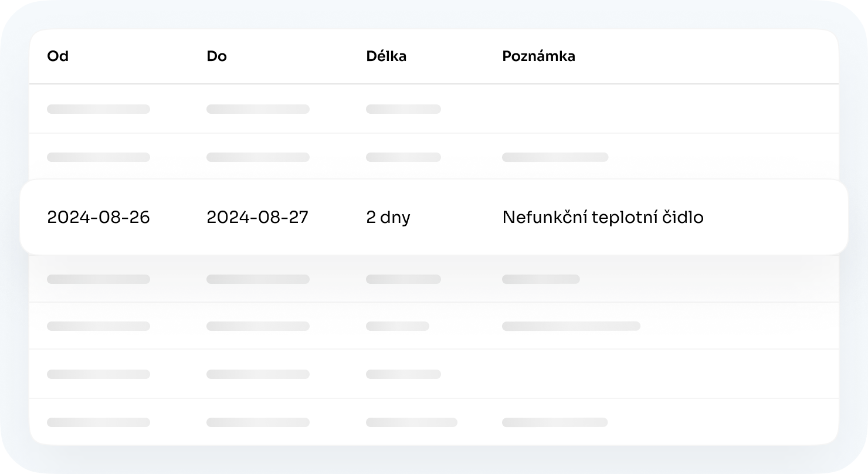Click the Do column header
Image resolution: width=868 pixels, height=474 pixels.
pos(216,56)
